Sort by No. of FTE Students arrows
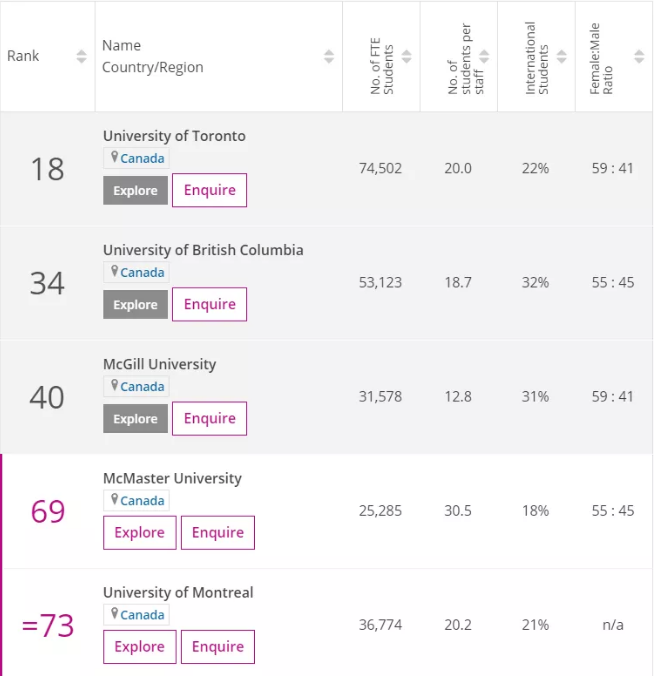The image size is (654, 678). [x=406, y=56]
